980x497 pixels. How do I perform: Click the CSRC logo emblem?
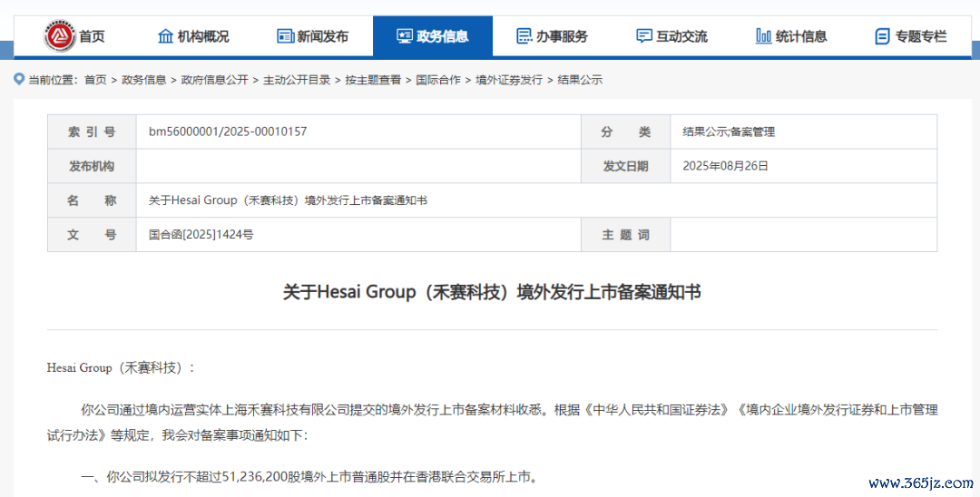(60, 36)
